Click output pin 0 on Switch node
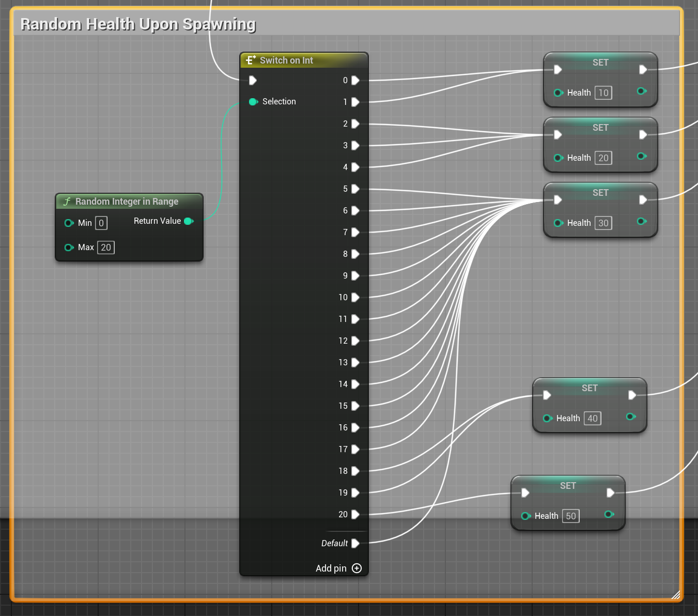The width and height of the screenshot is (698, 616). coord(355,81)
